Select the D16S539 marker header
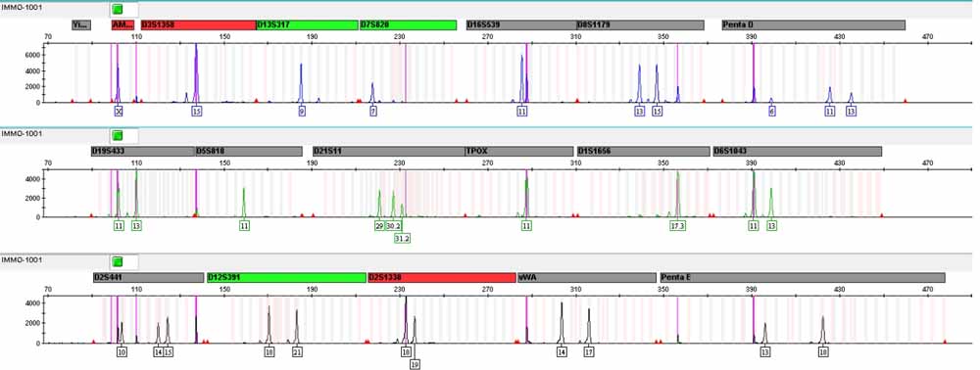The width and height of the screenshot is (980, 370). coord(521,24)
